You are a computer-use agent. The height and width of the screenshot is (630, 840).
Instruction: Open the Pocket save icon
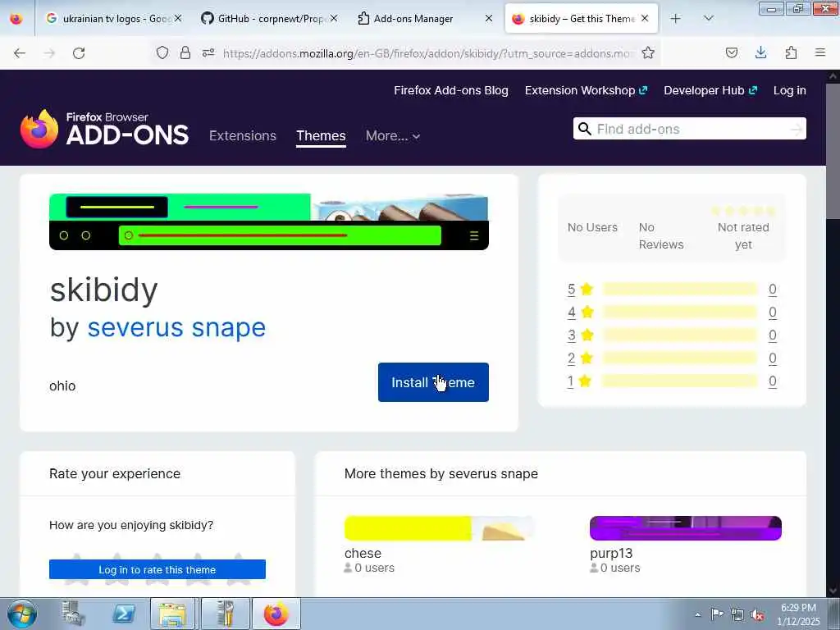[731, 52]
